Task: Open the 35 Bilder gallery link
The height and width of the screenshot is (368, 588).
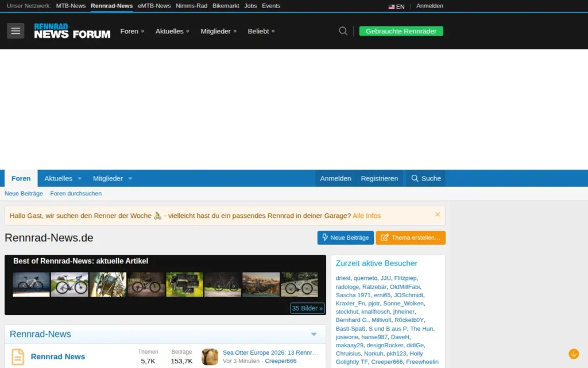Action: (308, 308)
